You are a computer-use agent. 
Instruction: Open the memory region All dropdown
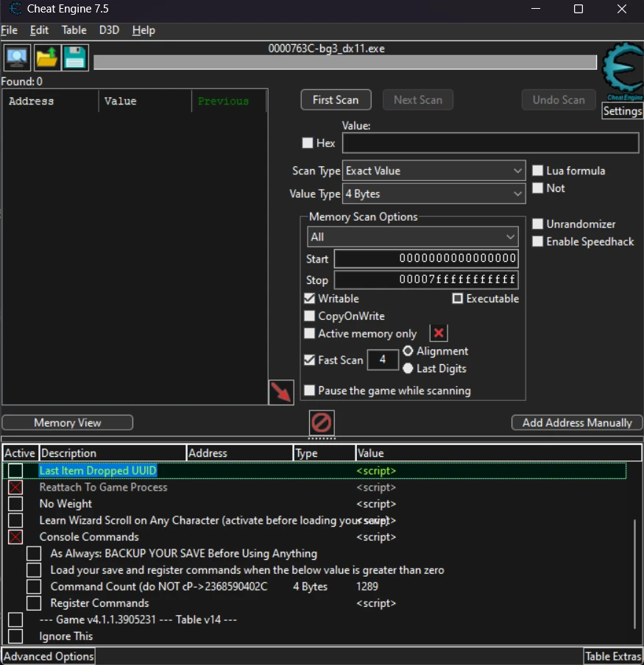[x=412, y=237]
